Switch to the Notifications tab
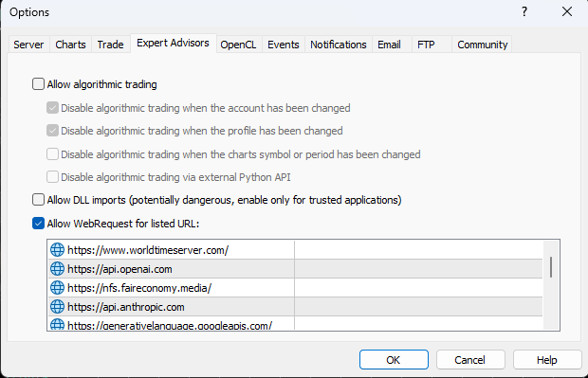 tap(339, 45)
